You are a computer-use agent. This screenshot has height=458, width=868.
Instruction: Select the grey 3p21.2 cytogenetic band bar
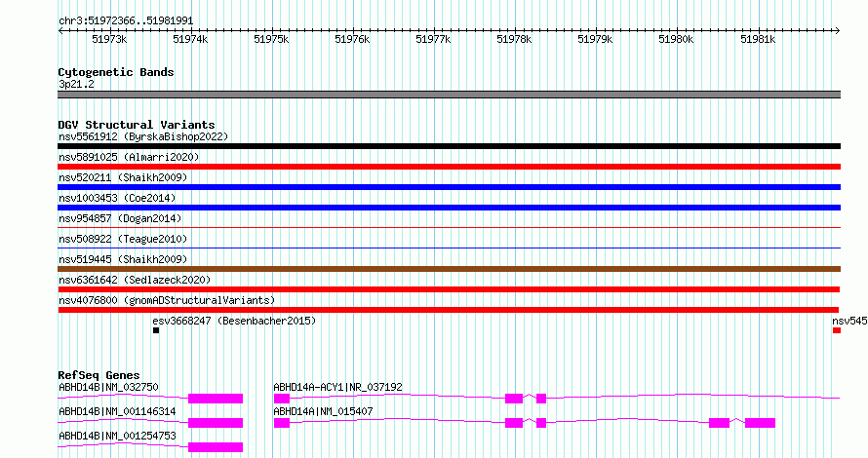click(x=449, y=95)
